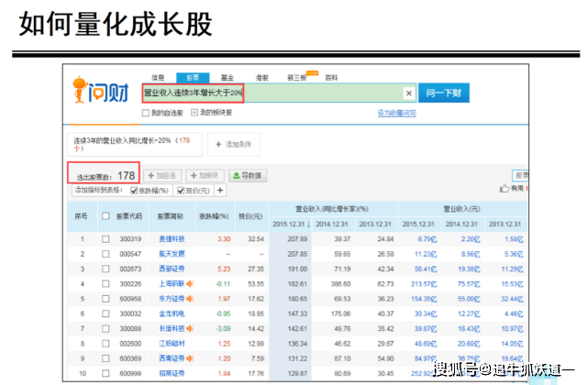Screen dimensions: 588x385
Task: Tick the checkbox for stock 300226
Action: pos(105,284)
